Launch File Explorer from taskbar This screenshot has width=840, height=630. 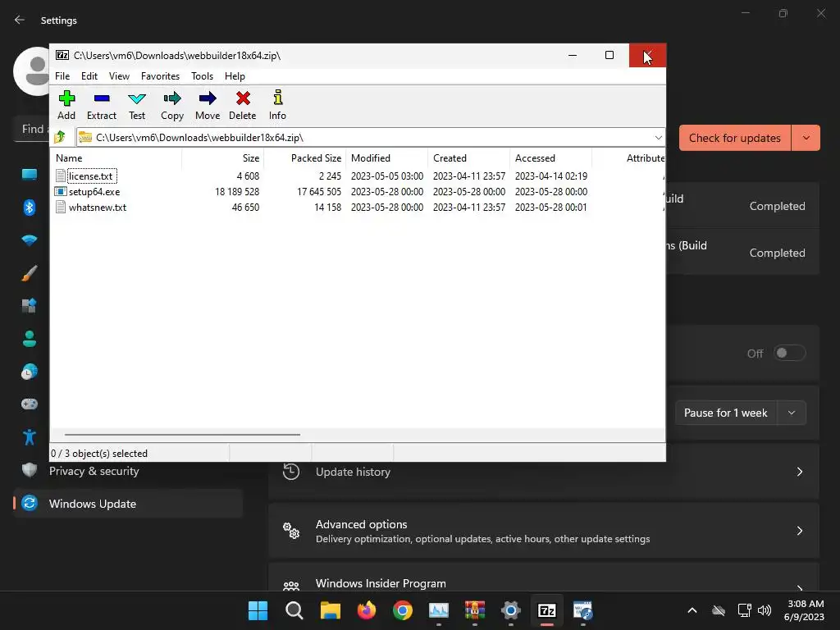click(331, 610)
